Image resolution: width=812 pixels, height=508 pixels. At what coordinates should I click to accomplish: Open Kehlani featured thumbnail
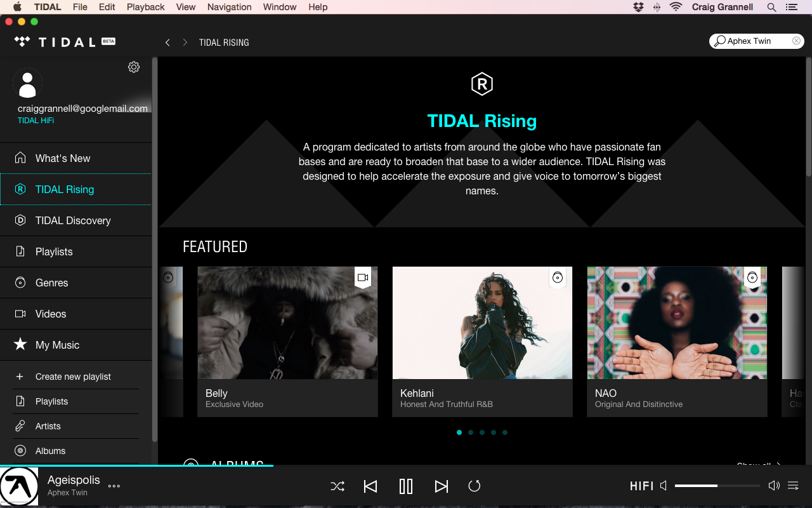click(482, 323)
